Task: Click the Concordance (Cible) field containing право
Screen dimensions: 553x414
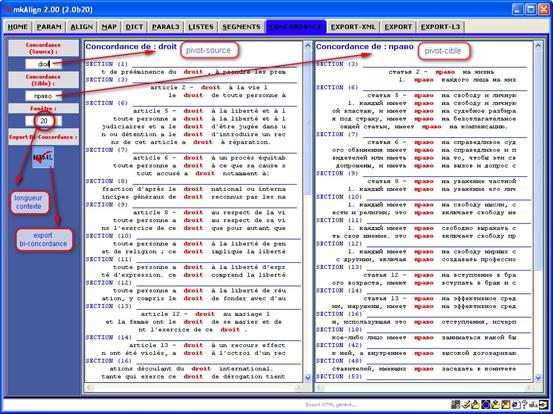Action: point(43,96)
